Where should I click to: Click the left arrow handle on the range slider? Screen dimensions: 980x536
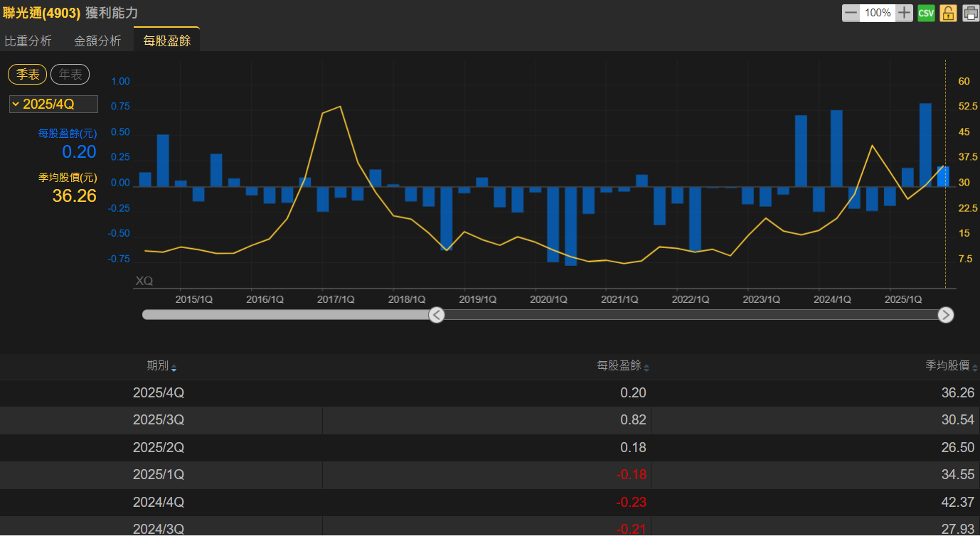(437, 315)
